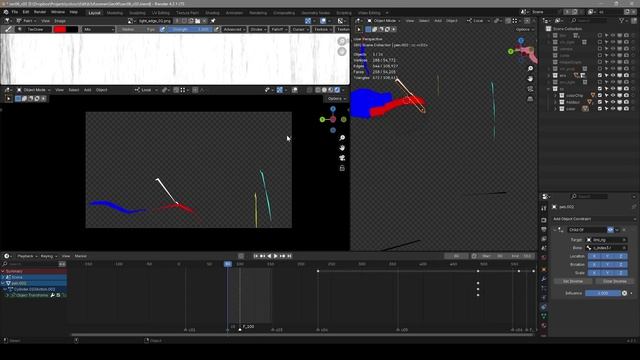Switch to the Texture Paint workspace tab

click(x=187, y=13)
